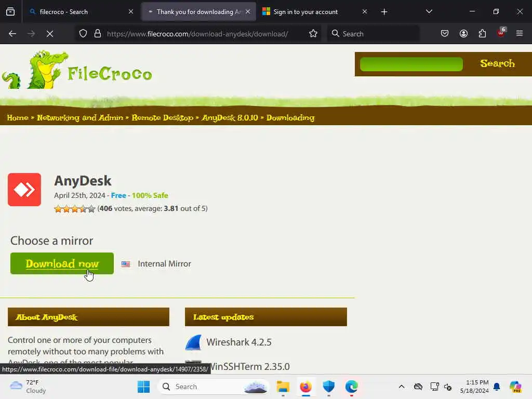Open the Networking and Admin breadcrumb link
The image size is (532, 399).
(80, 118)
